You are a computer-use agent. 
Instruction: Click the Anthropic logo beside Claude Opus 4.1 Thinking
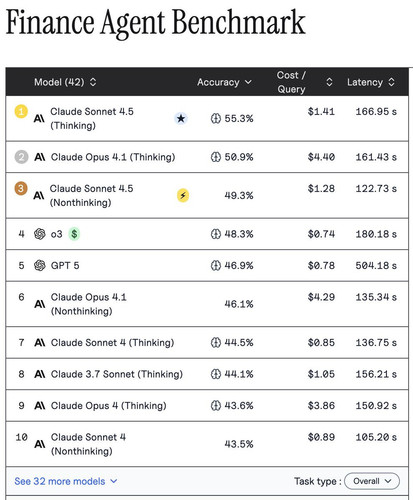tap(40, 157)
